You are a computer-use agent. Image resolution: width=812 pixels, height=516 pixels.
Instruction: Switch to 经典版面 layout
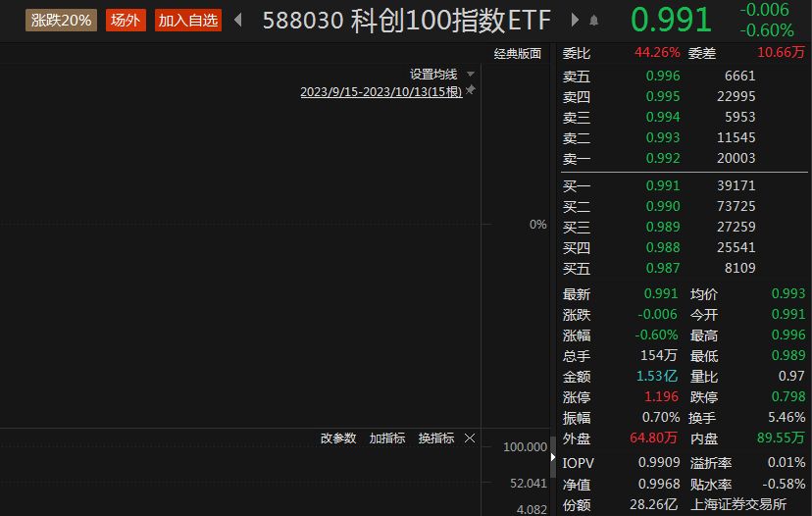click(x=518, y=53)
